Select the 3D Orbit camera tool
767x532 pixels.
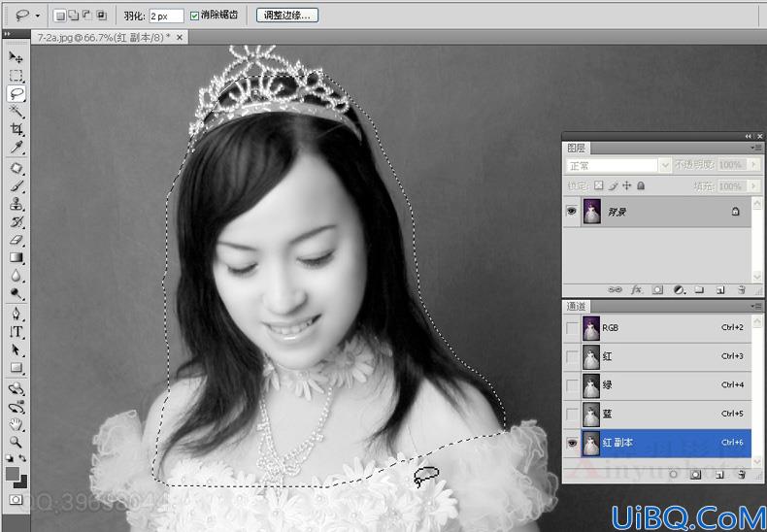click(x=16, y=407)
